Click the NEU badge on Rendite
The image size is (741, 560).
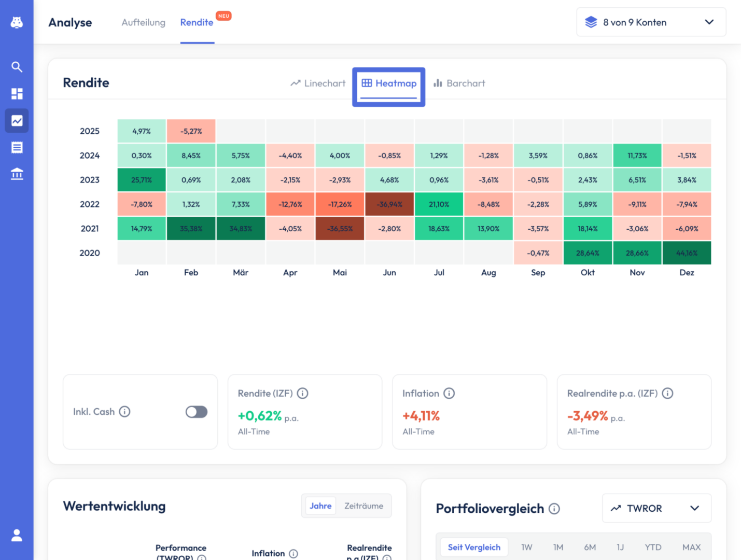point(223,16)
